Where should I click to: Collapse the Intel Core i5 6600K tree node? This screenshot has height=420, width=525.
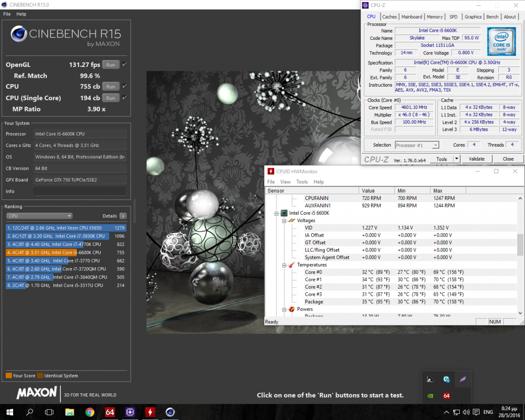click(276, 213)
